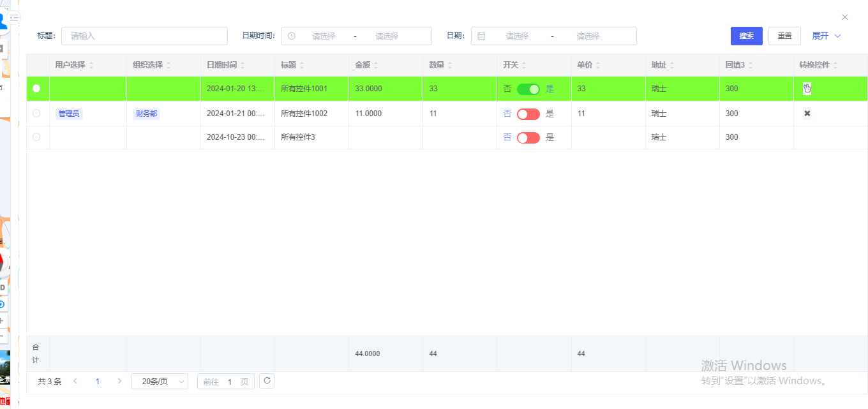Open the 日期 start date picker
The image size is (868, 409).
point(516,36)
